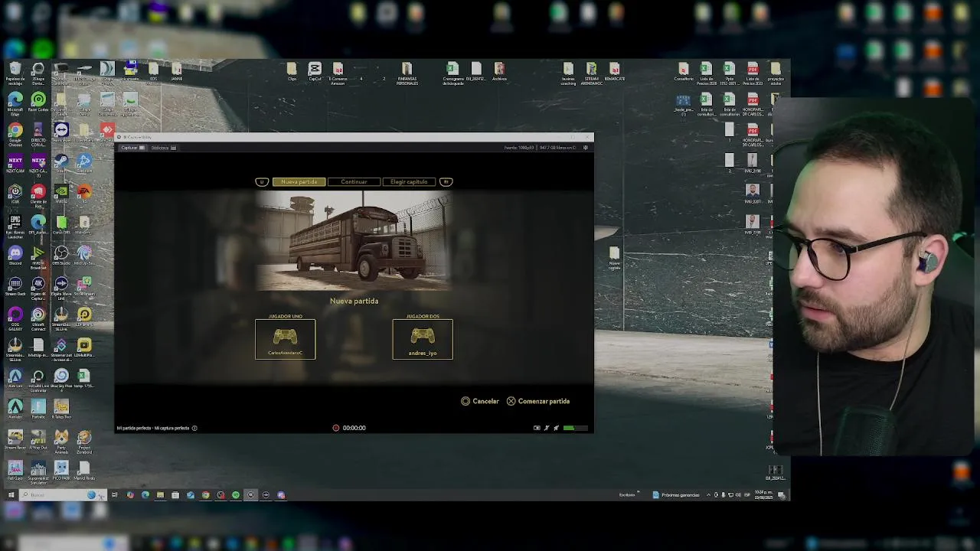Open Discord desktop shortcut
The width and height of the screenshot is (980, 551).
(x=15, y=256)
